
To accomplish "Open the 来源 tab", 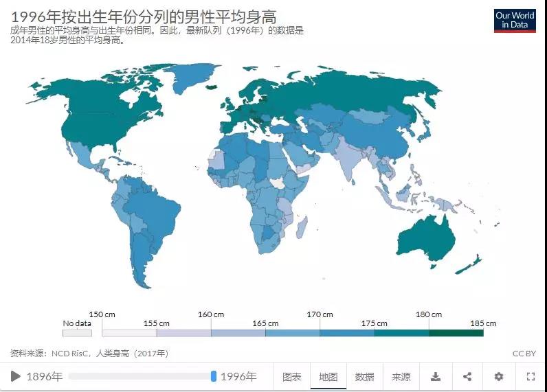I will point(401,377).
